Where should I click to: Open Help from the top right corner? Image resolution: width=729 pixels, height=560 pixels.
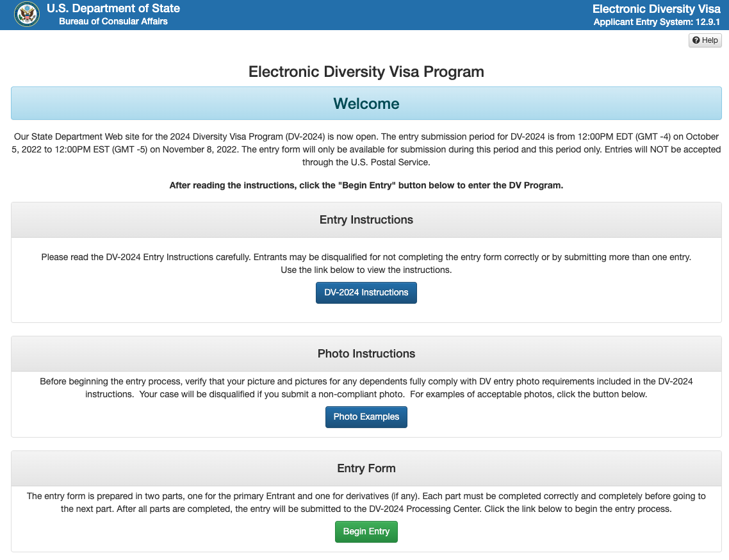pos(705,40)
